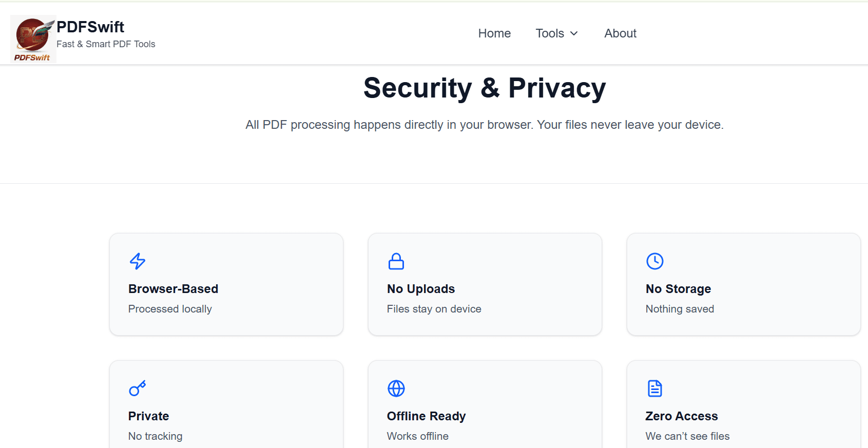Click the 'No tracking' text
Screen dimensions: 868x448
[x=156, y=436]
